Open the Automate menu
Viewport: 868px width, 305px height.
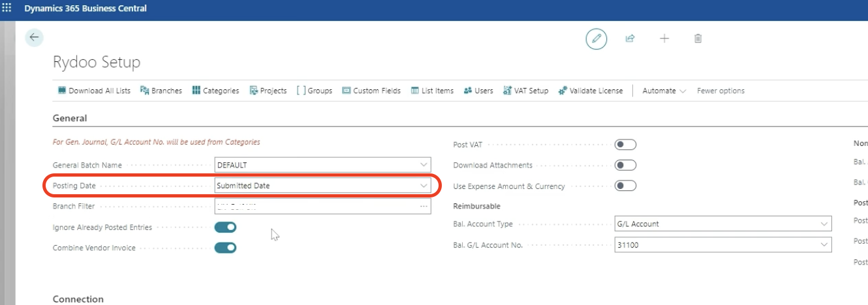pos(664,91)
